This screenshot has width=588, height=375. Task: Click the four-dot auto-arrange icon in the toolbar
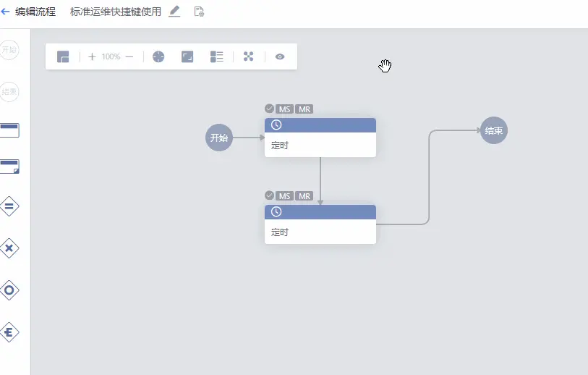[x=249, y=56]
